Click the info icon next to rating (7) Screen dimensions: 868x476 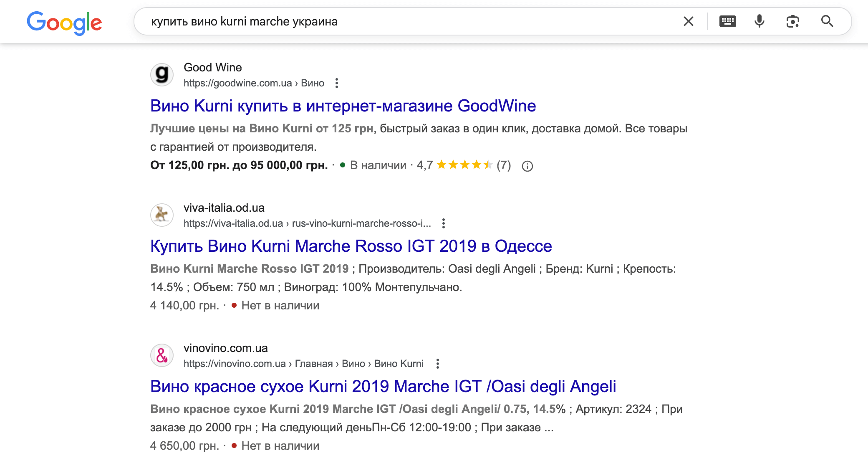point(527,166)
